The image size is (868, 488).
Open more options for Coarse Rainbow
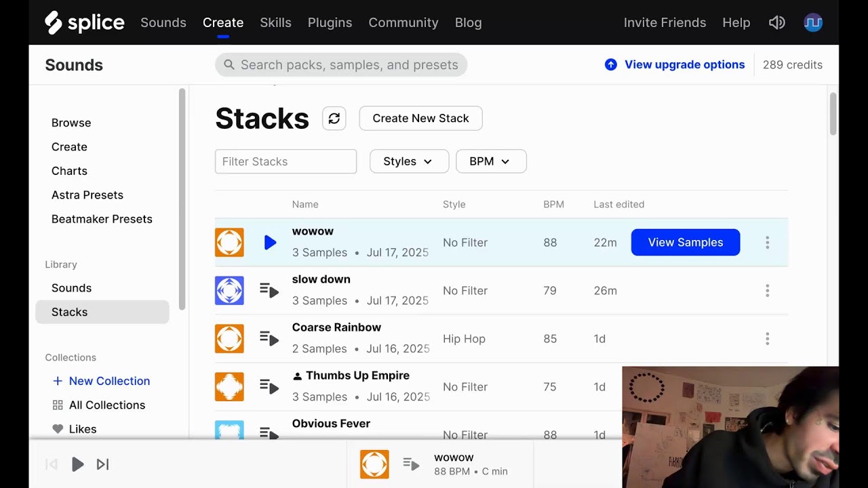pos(767,339)
